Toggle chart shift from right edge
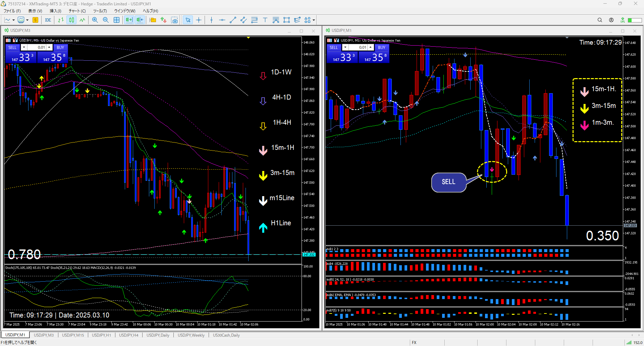644x346 pixels. (140, 20)
